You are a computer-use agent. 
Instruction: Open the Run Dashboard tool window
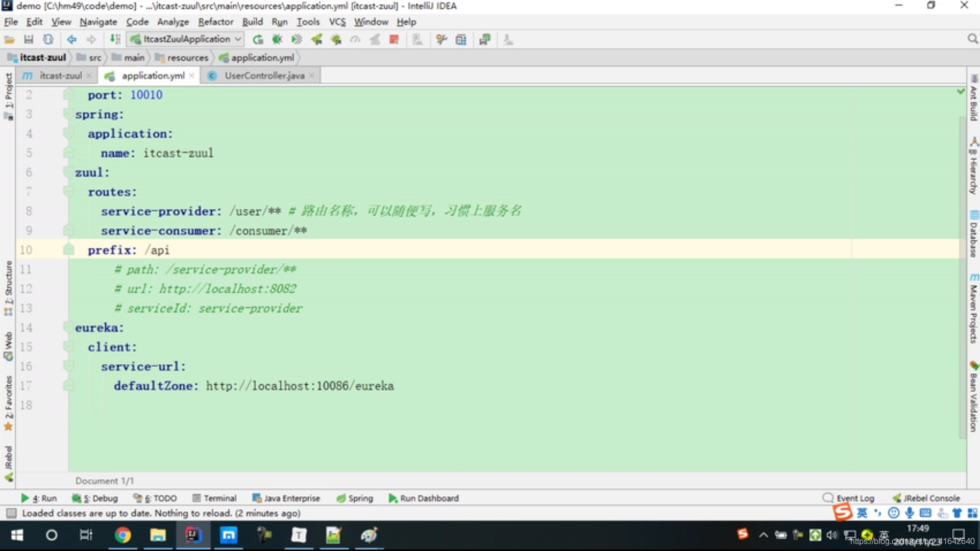[424, 498]
